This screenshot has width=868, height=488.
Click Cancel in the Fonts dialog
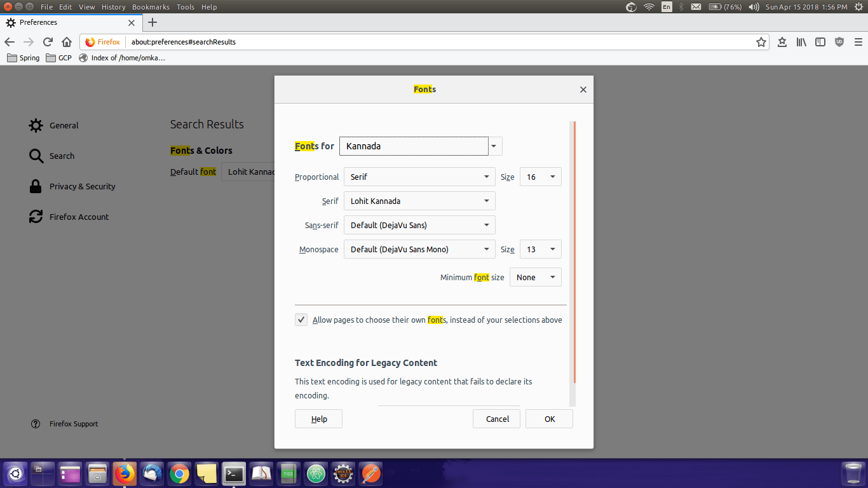coord(497,419)
